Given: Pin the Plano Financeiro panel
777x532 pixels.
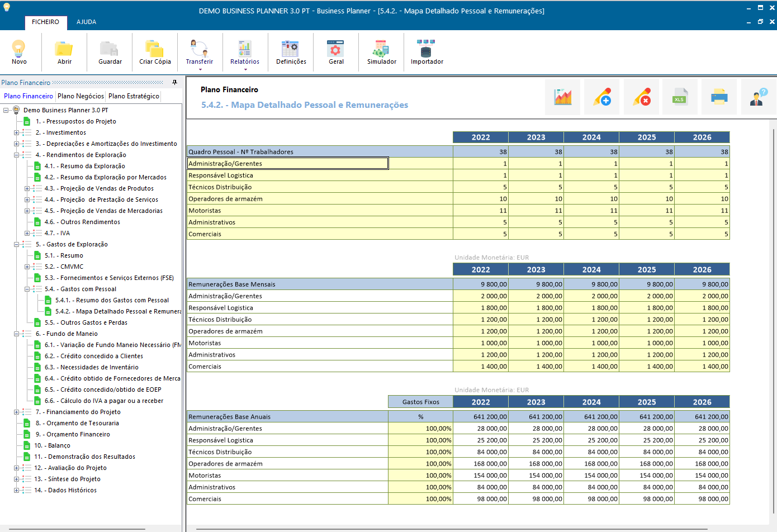Looking at the screenshot, I should (x=174, y=82).
